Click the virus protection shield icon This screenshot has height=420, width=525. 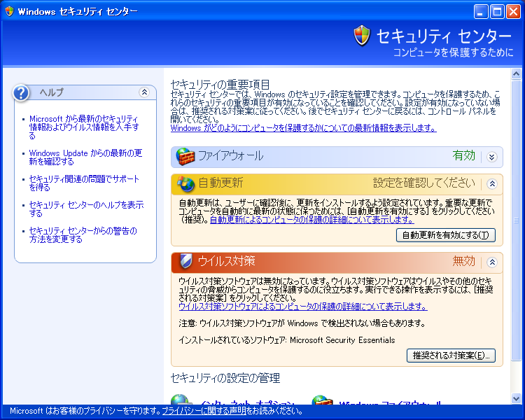point(185,262)
